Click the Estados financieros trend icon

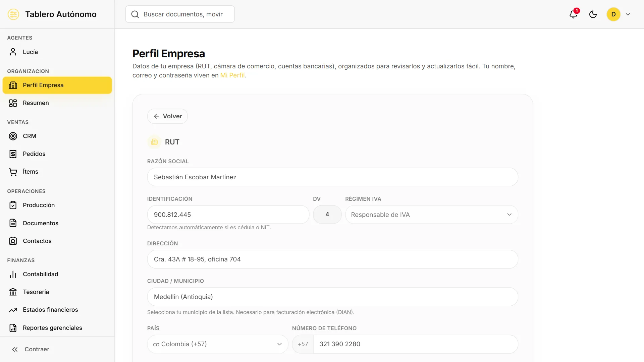coord(13,310)
